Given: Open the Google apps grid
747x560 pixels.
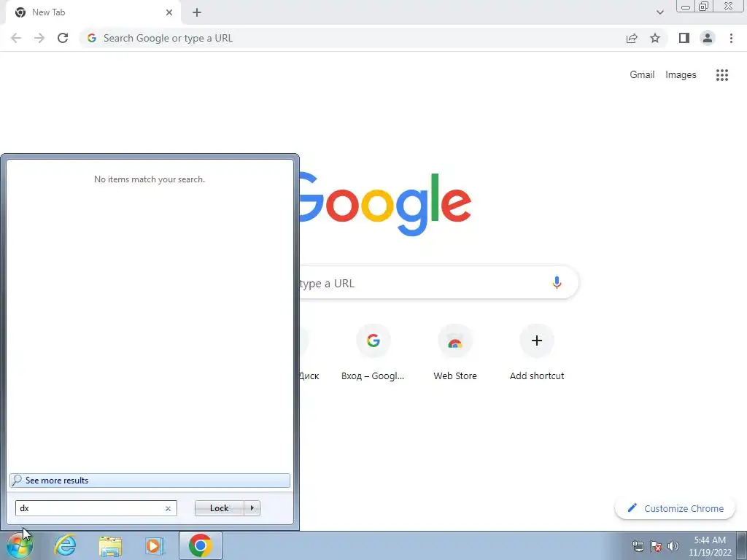Looking at the screenshot, I should (721, 75).
